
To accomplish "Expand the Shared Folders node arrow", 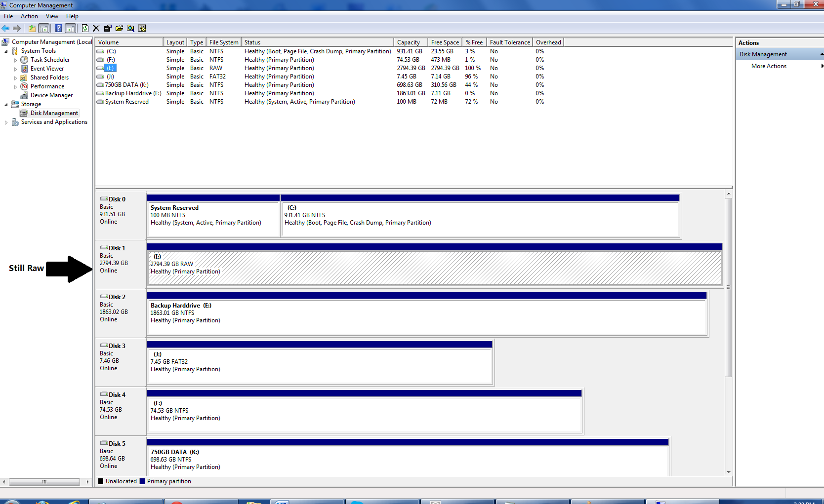I will pos(15,78).
